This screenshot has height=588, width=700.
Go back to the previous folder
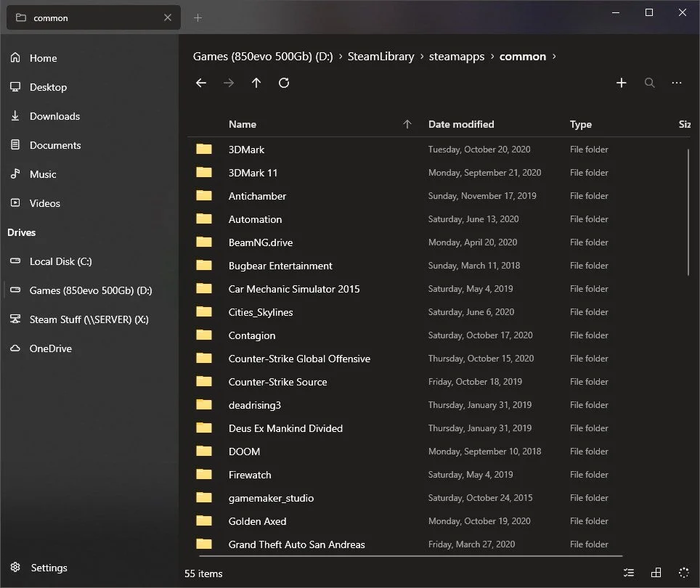tap(201, 83)
